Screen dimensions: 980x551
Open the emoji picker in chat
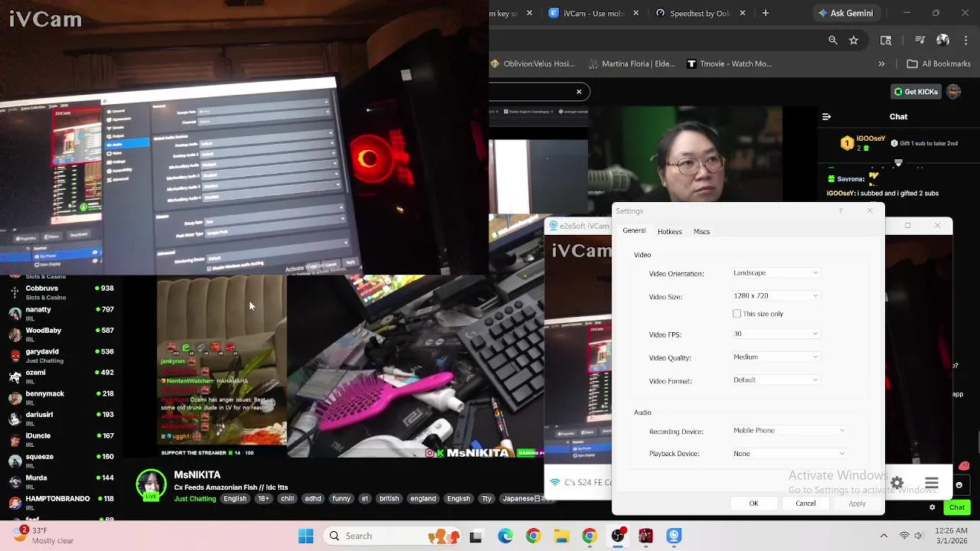tap(959, 485)
